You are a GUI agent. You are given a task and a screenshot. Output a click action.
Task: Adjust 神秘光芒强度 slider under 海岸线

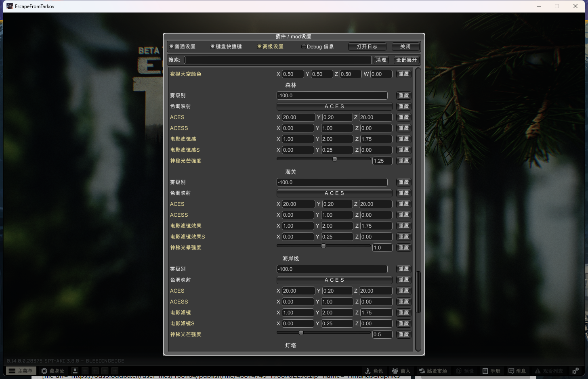[x=323, y=333]
